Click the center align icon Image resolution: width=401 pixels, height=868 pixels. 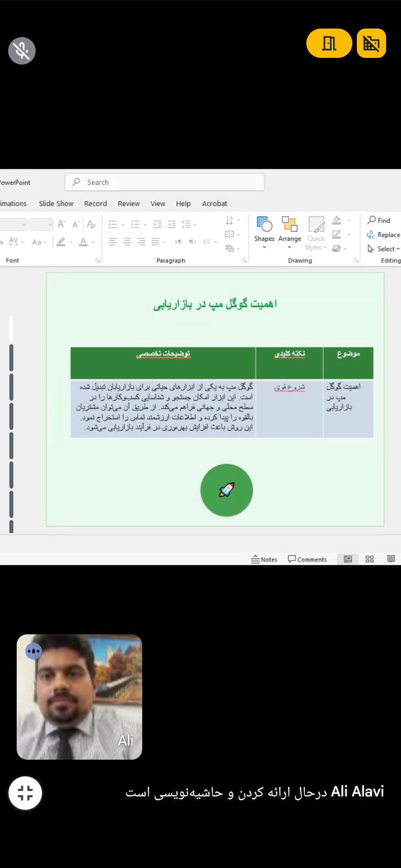click(x=127, y=242)
